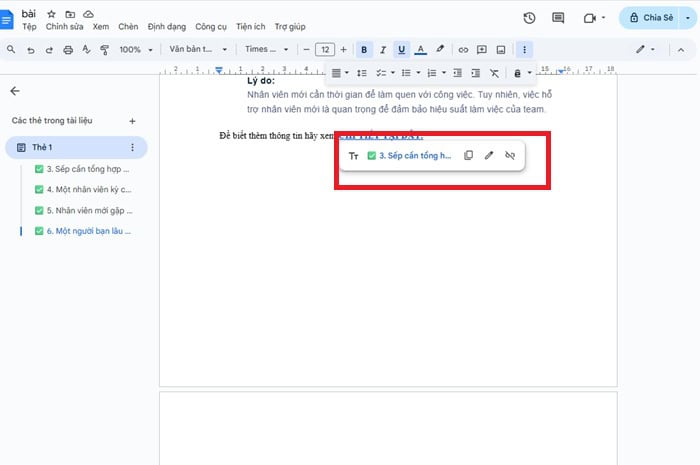Open Thẻ 1 three-dot options
Image resolution: width=700 pixels, height=465 pixels.
click(x=132, y=147)
